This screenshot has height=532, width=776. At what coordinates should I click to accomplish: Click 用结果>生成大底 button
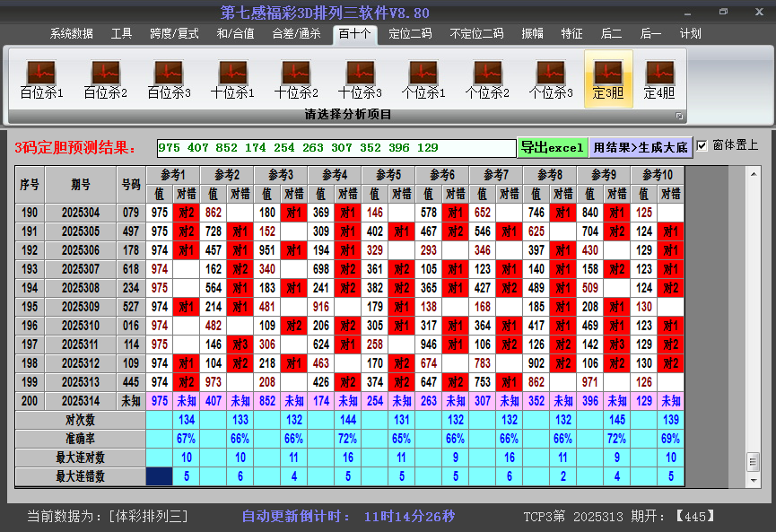click(x=641, y=147)
